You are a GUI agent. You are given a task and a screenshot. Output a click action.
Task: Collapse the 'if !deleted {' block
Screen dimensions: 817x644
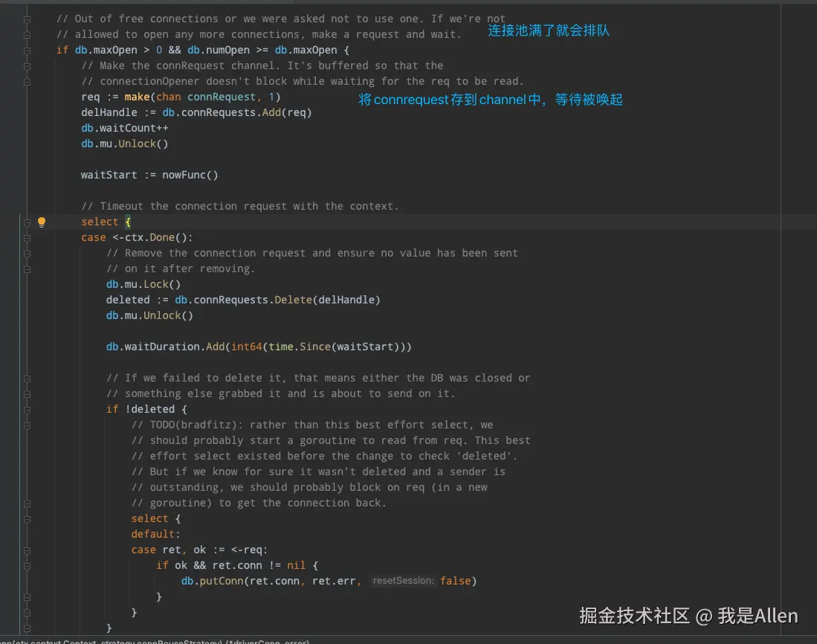[27, 410]
